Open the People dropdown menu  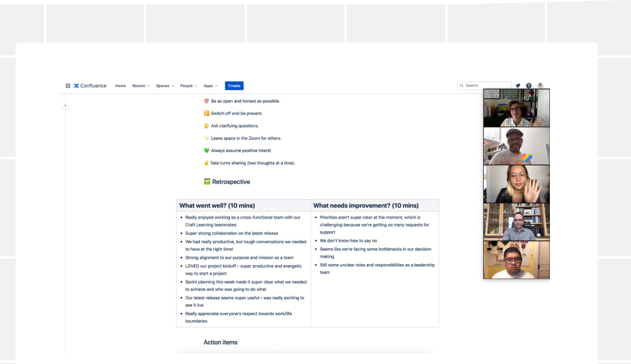click(x=189, y=85)
